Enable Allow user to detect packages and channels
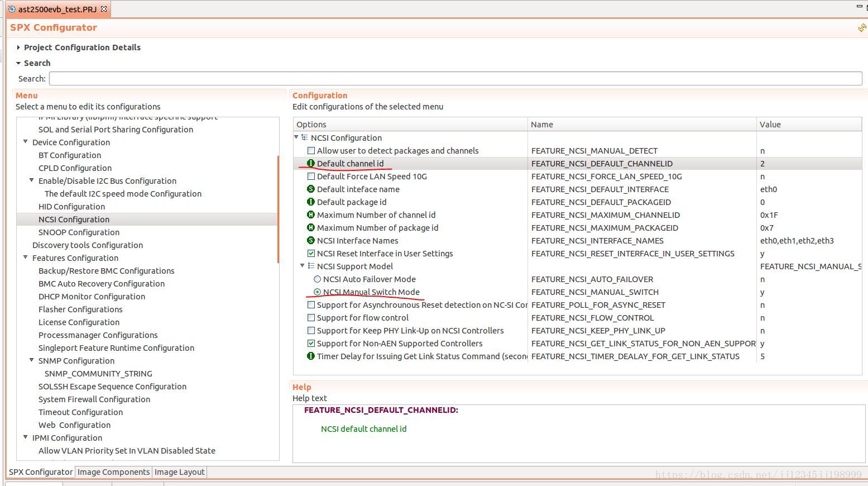 [311, 151]
